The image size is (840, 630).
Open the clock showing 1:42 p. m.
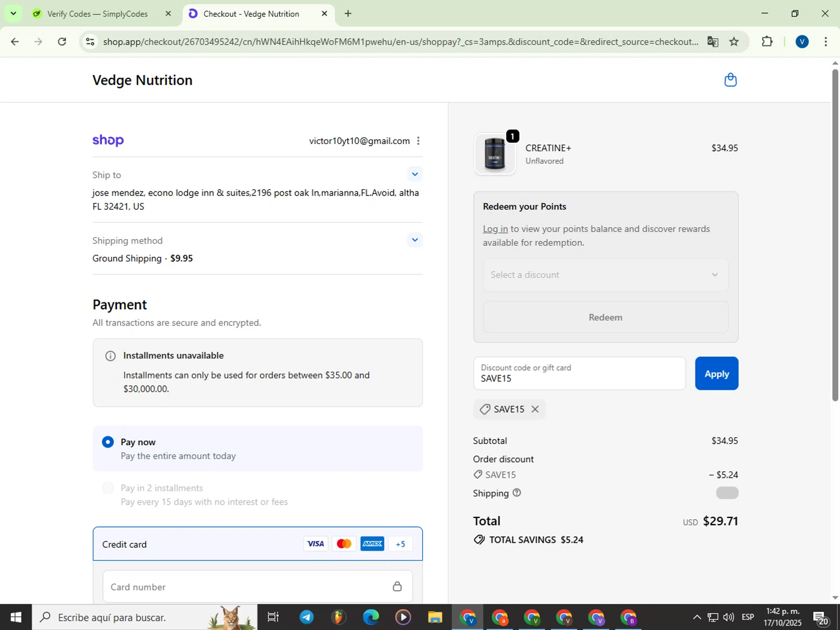(x=783, y=617)
